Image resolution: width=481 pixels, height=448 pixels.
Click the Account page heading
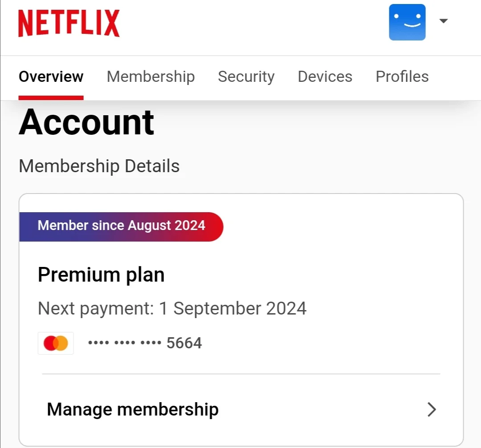(86, 122)
